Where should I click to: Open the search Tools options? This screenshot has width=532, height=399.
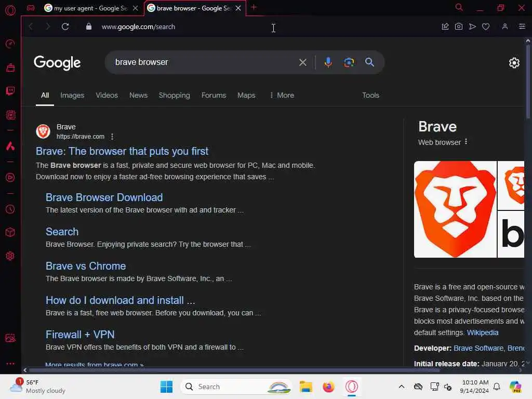[370, 96]
